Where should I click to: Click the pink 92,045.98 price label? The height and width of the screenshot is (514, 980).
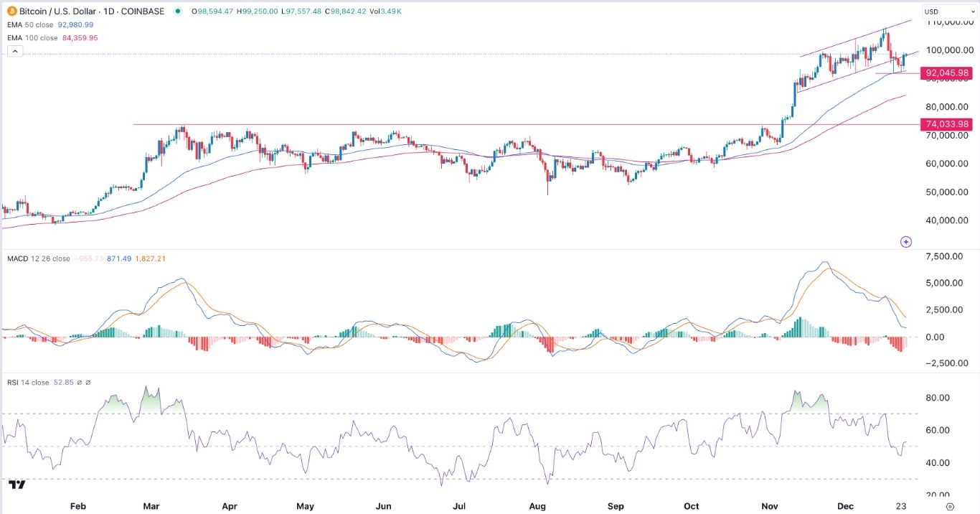pos(948,73)
